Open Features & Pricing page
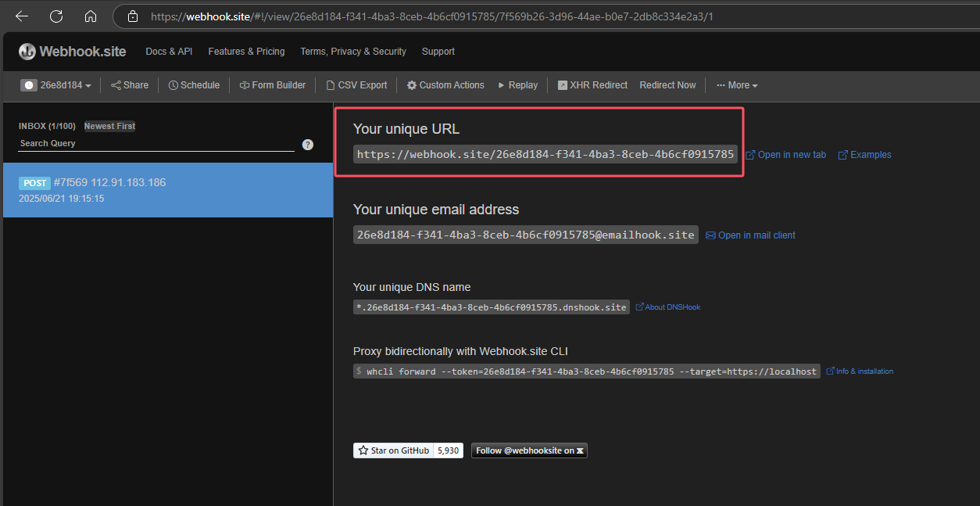Viewport: 980px width, 506px height. 246,52
